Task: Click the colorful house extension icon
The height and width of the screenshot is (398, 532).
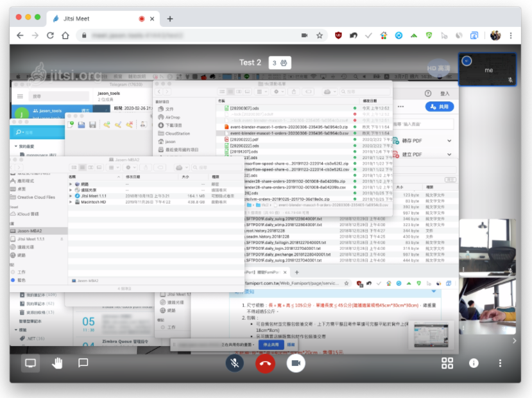Action: click(384, 35)
